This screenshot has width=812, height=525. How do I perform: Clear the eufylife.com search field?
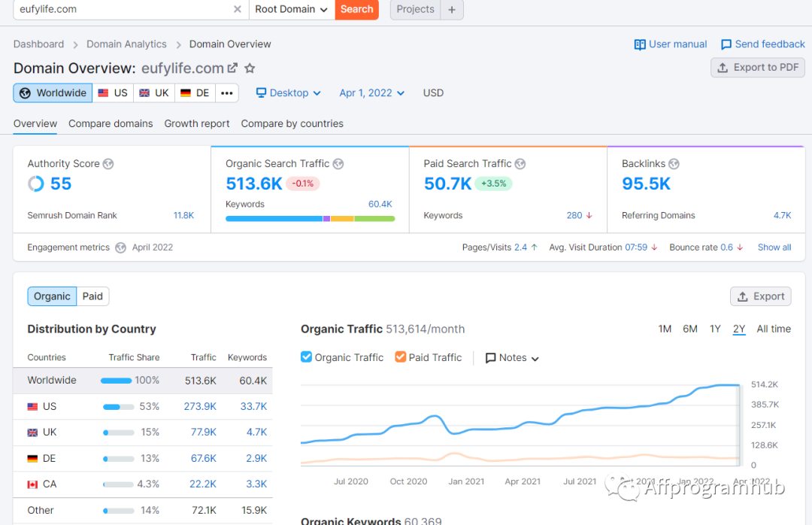tap(237, 9)
